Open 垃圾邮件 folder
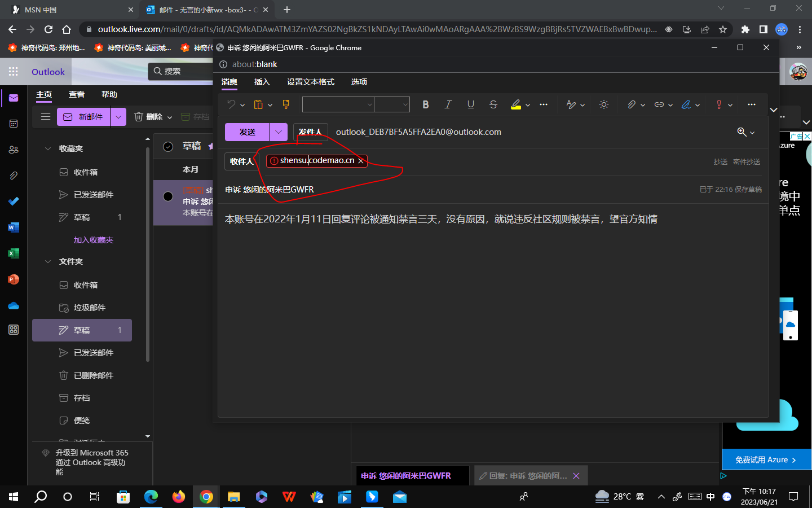Screen dimensions: 812x508 [82, 308]
